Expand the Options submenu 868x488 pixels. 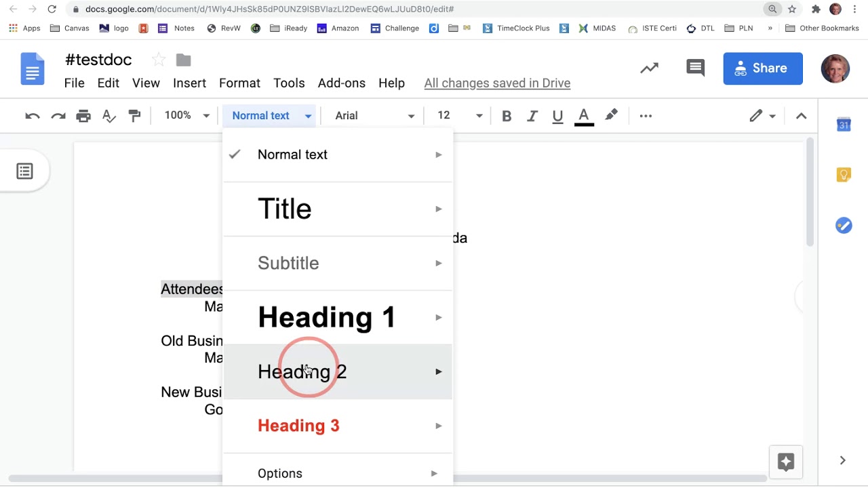click(338, 473)
